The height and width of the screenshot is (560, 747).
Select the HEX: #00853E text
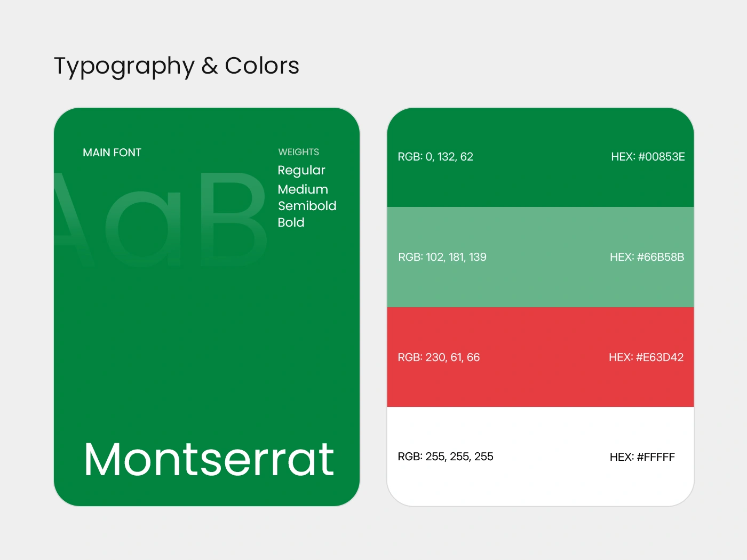(x=648, y=157)
